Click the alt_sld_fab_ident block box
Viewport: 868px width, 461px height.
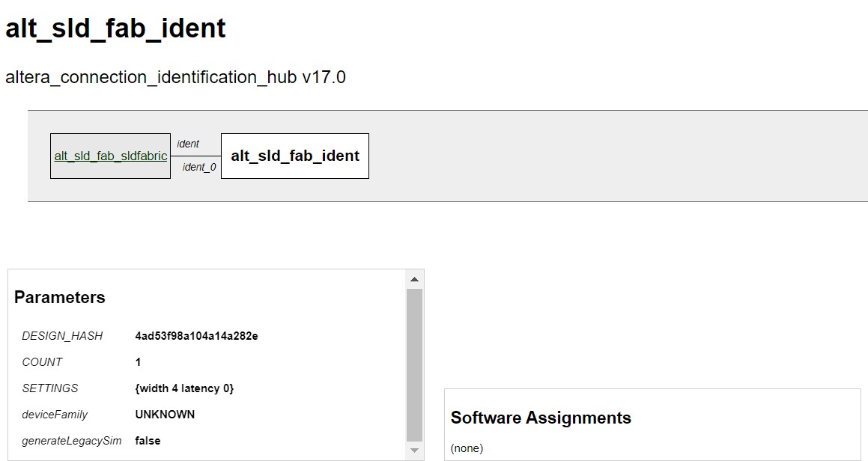pyautogui.click(x=295, y=156)
